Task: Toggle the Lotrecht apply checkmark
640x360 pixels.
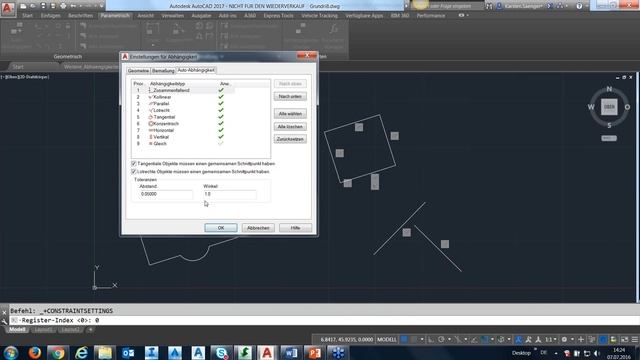Action: pyautogui.click(x=221, y=110)
